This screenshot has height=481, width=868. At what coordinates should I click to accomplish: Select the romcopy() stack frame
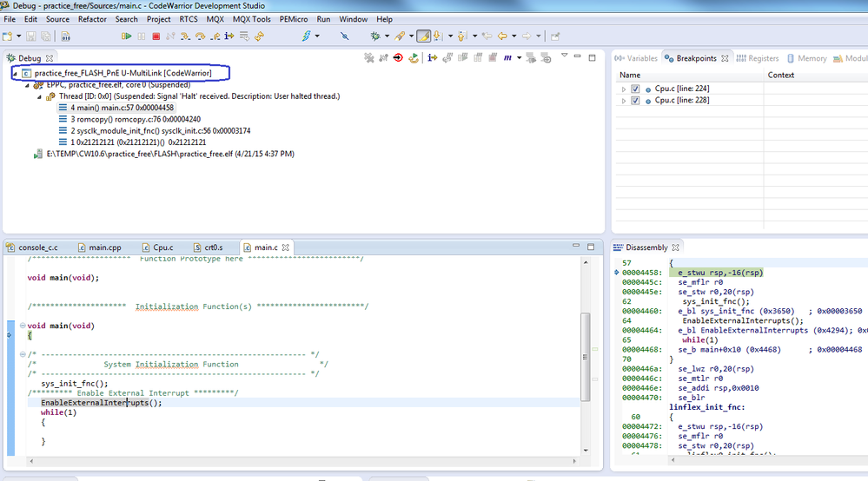pyautogui.click(x=130, y=119)
